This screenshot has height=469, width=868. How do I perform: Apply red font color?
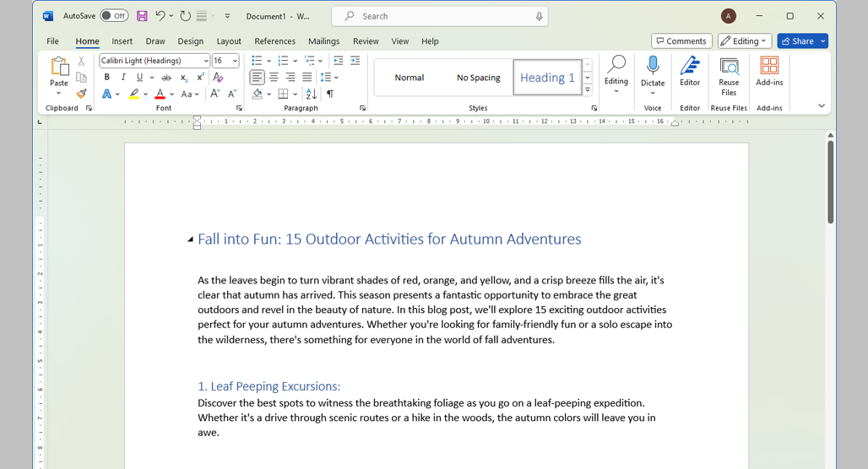pyautogui.click(x=160, y=94)
